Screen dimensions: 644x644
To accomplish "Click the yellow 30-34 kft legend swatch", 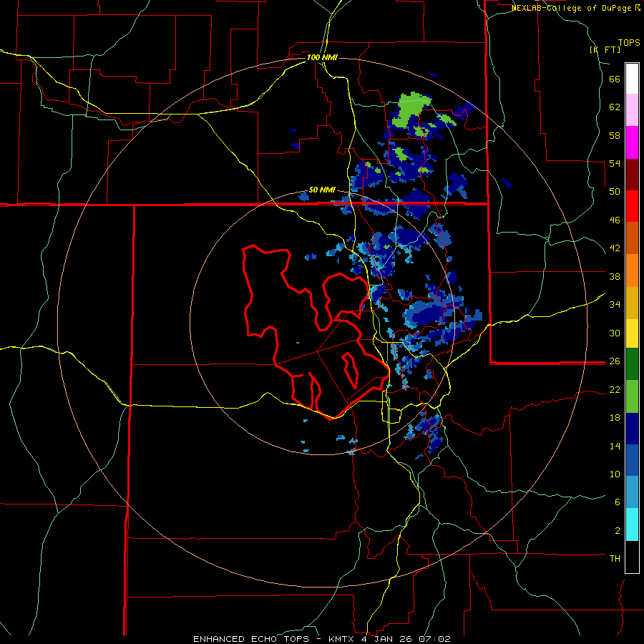I will click(x=632, y=333).
